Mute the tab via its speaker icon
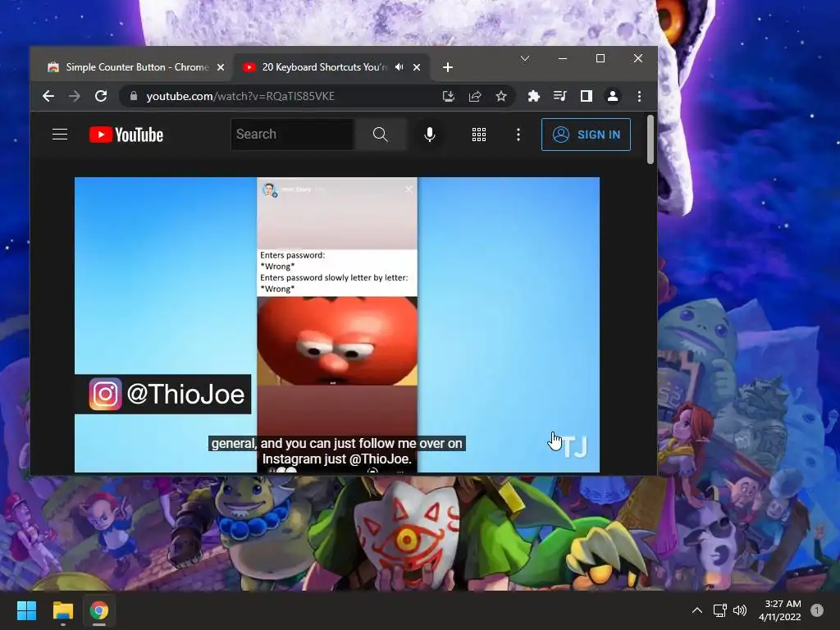The image size is (840, 630). 399,67
